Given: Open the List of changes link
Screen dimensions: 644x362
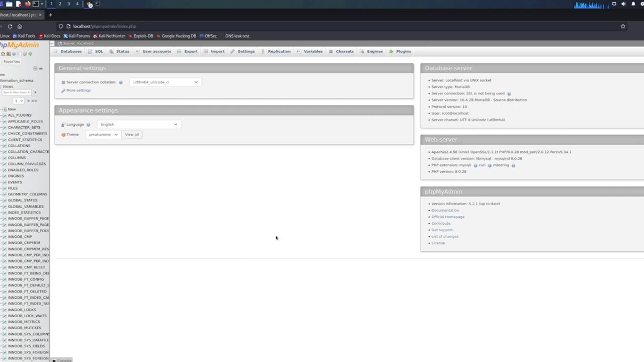Looking at the screenshot, I should click(x=445, y=236).
